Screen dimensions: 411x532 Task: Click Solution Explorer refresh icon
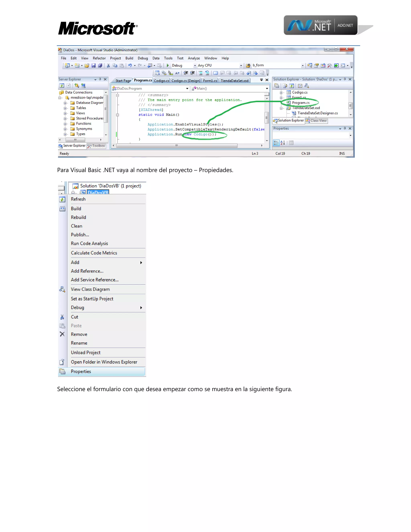292,86
